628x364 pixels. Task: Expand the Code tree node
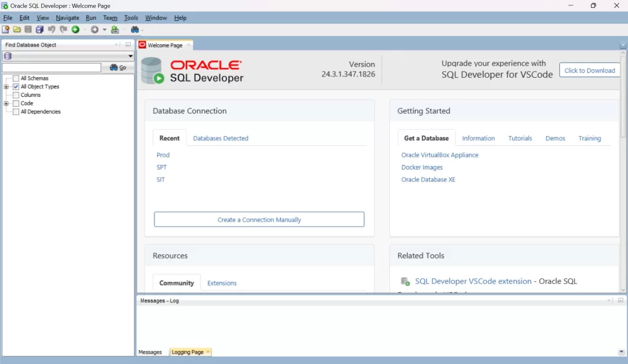(x=6, y=104)
